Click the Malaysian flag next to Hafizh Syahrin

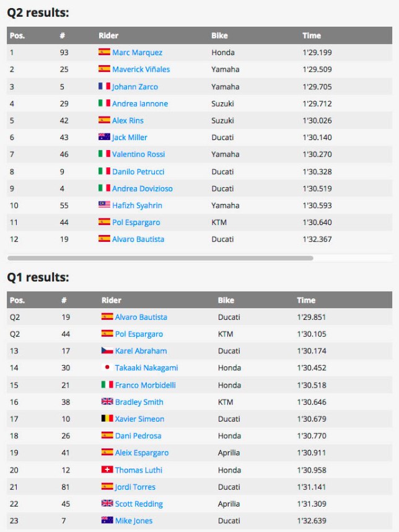point(104,205)
